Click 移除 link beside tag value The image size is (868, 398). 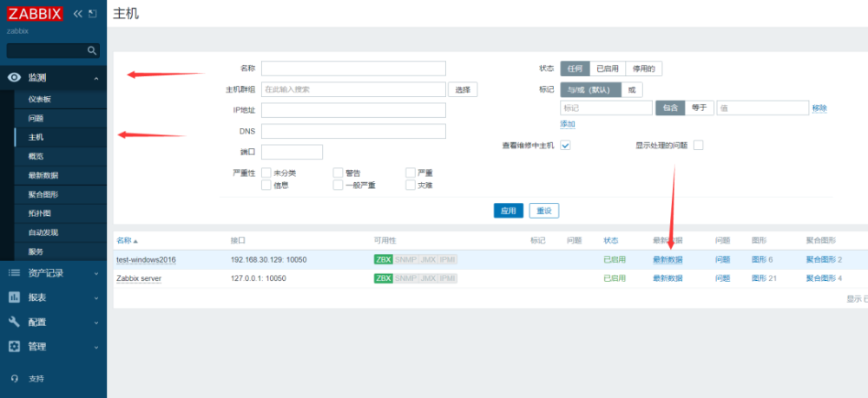[x=819, y=108]
